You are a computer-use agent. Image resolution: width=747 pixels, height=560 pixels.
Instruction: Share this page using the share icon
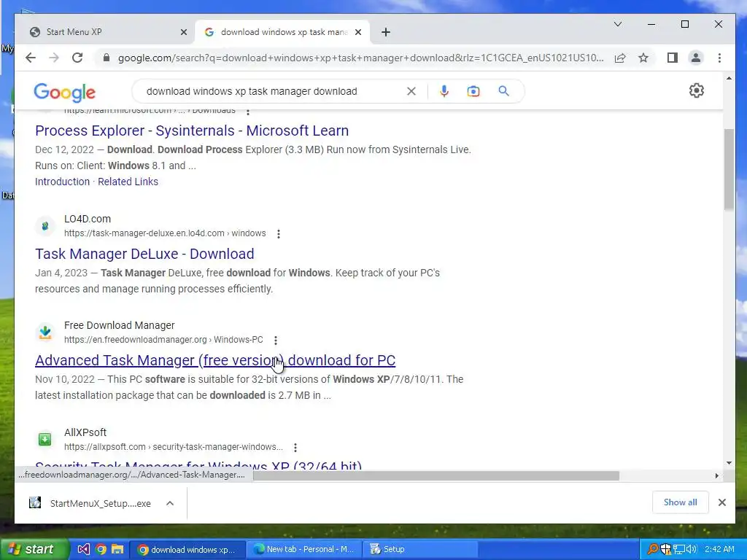(x=620, y=58)
